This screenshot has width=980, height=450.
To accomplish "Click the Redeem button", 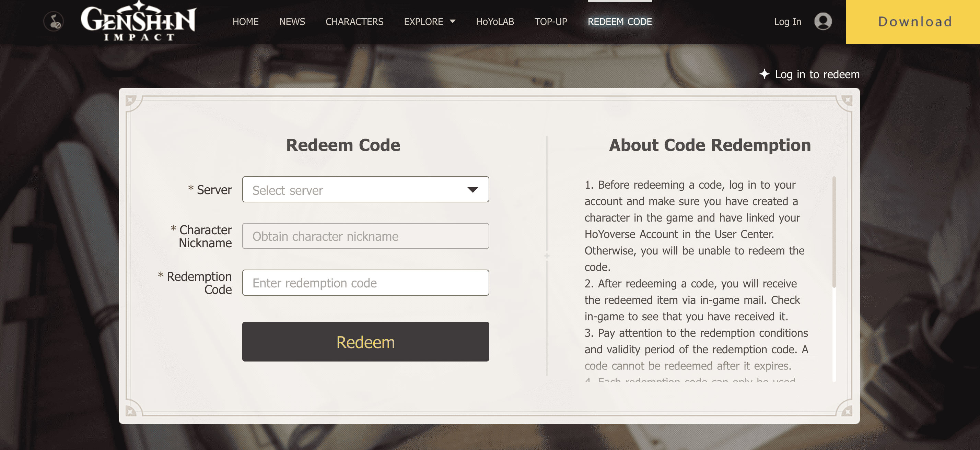I will (366, 341).
